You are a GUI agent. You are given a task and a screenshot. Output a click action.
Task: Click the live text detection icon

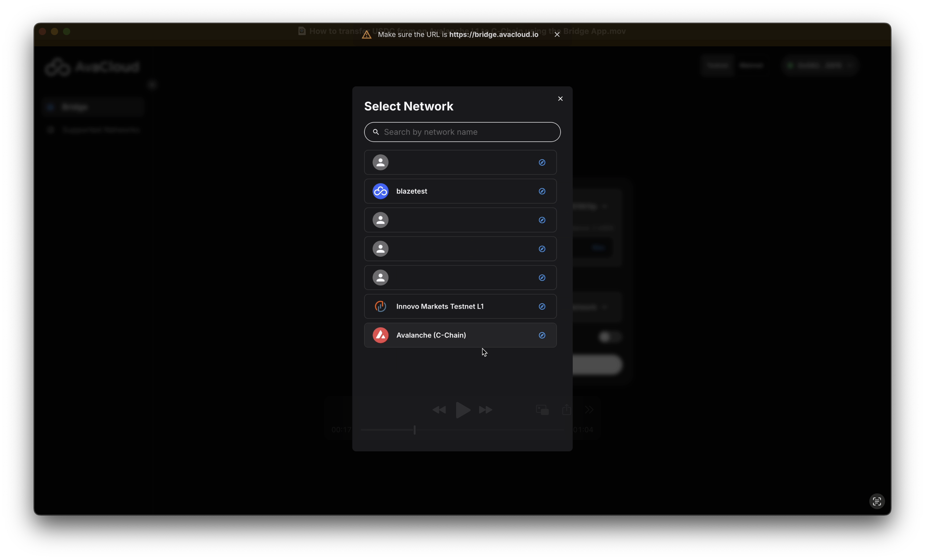point(877,502)
